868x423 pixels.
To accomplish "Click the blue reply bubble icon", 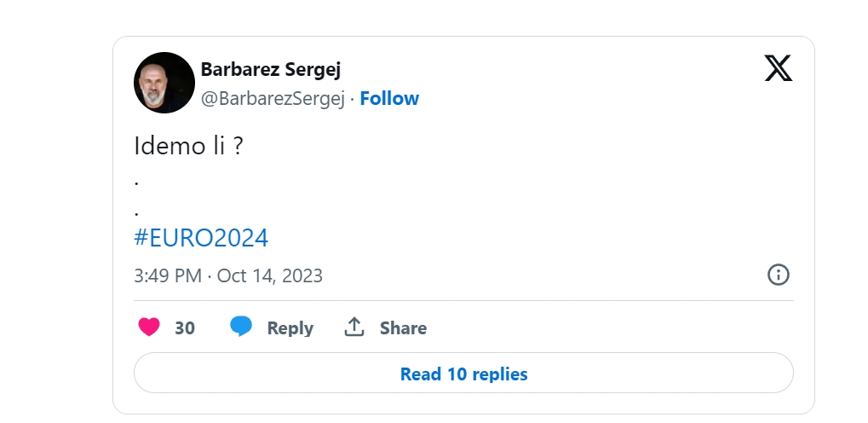I will (x=241, y=327).
